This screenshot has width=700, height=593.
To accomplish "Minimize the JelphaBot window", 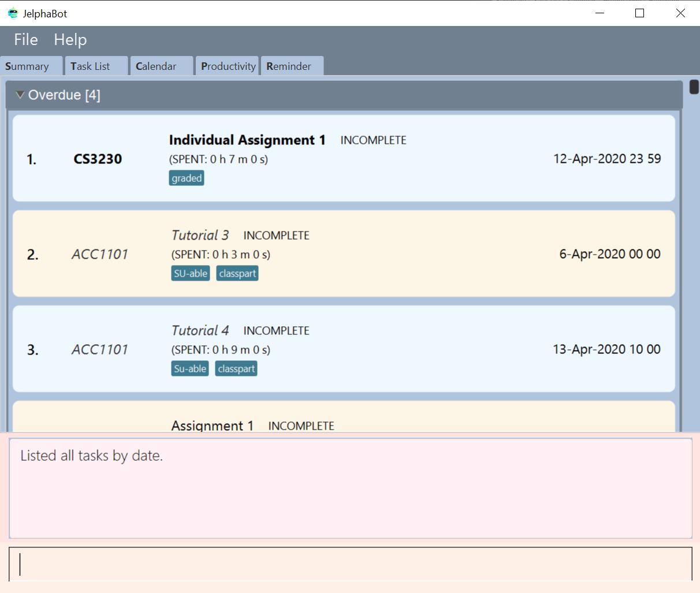I will click(x=600, y=13).
